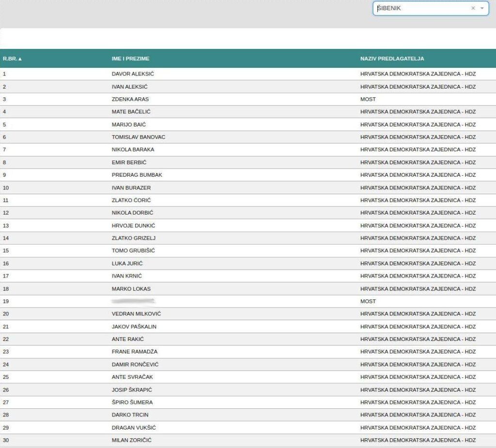
Task: Click the HDZ party cell for ZLATKO GRIZELJ
Action: pyautogui.click(x=418, y=238)
